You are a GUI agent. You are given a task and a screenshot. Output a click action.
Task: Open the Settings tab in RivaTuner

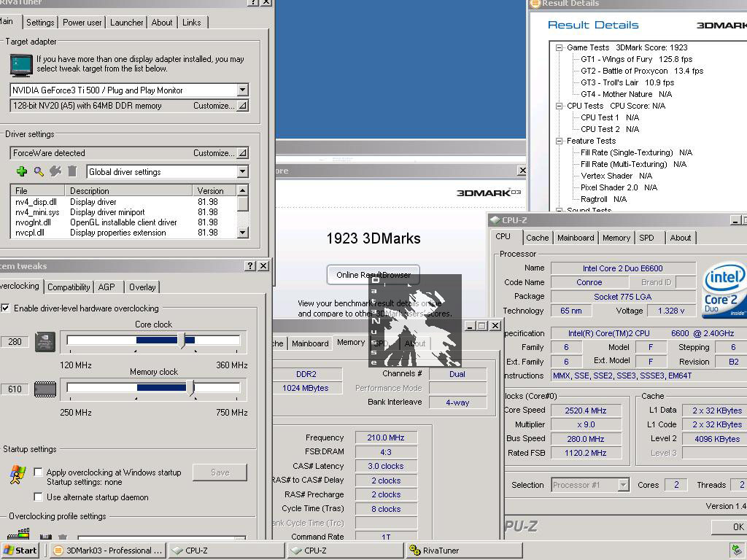[x=40, y=23]
